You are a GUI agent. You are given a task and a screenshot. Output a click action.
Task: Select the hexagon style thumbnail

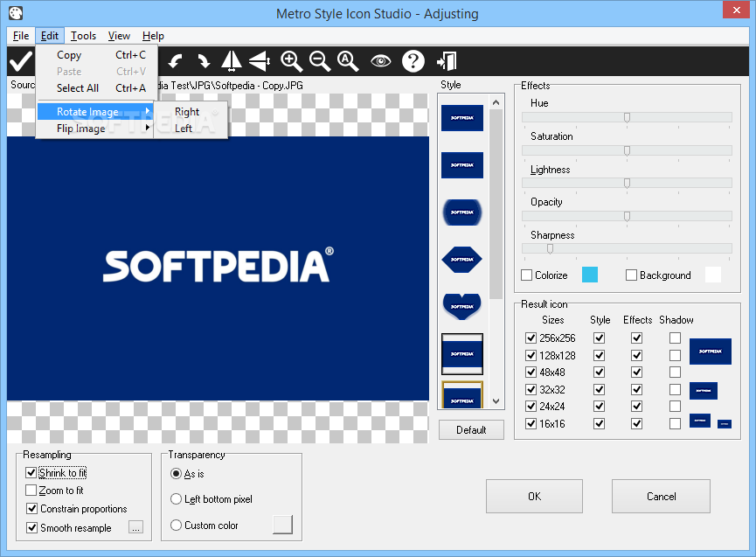coord(461,260)
